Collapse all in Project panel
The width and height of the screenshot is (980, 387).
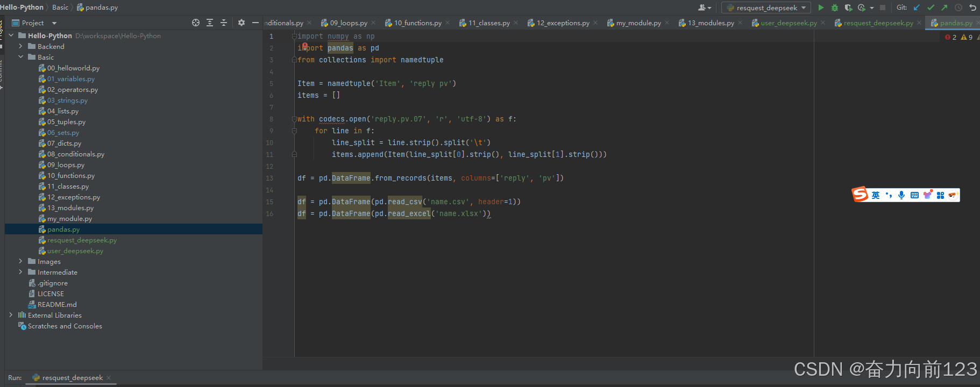click(x=224, y=23)
